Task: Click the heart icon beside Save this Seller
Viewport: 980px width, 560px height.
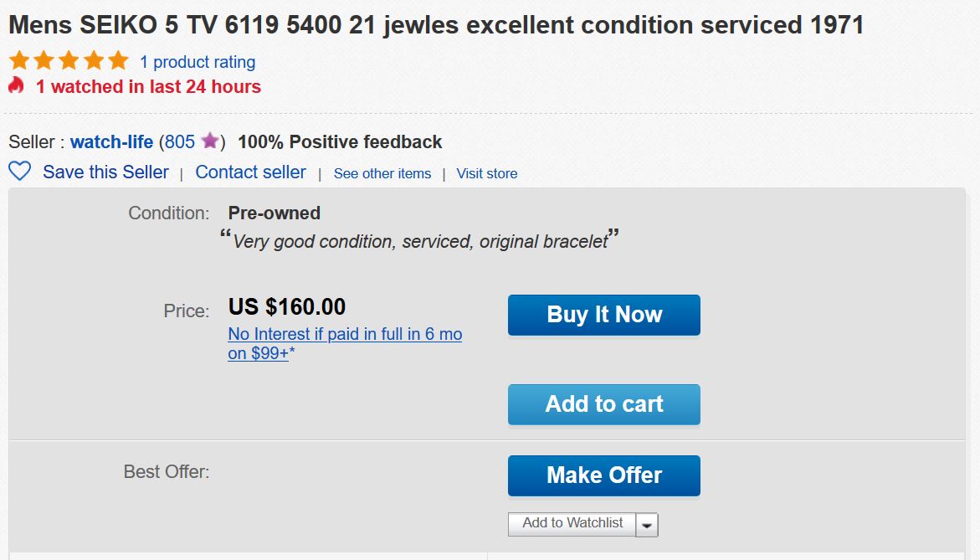Action: tap(19, 172)
